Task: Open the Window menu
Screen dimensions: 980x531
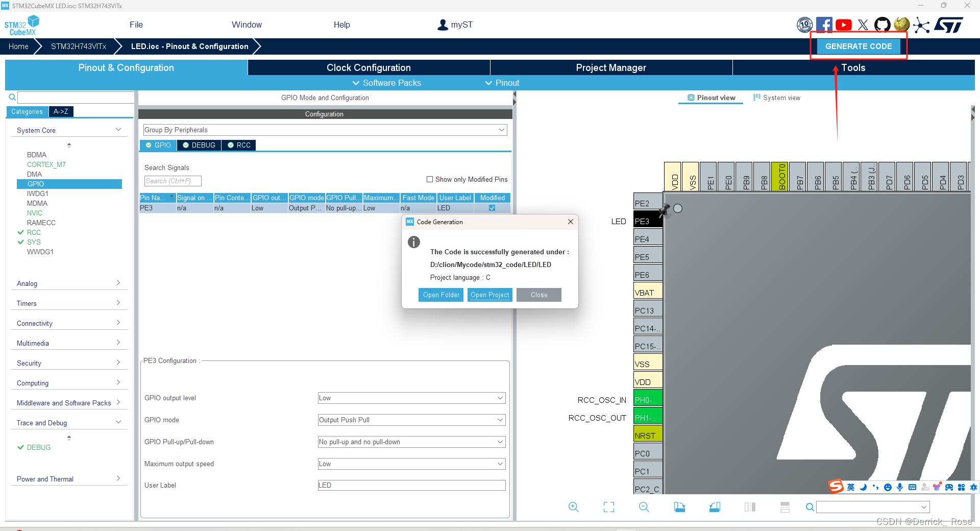Action: [247, 25]
